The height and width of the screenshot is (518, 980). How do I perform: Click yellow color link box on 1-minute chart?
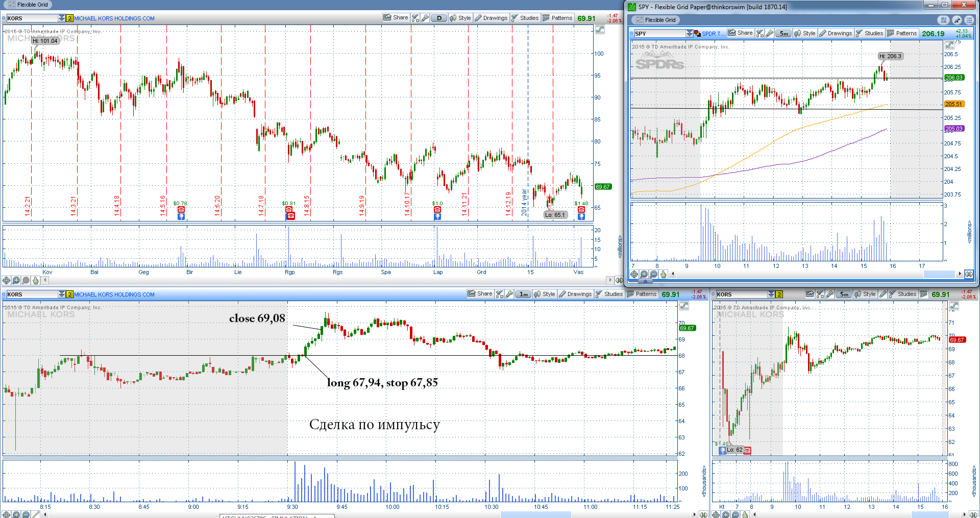coord(69,294)
